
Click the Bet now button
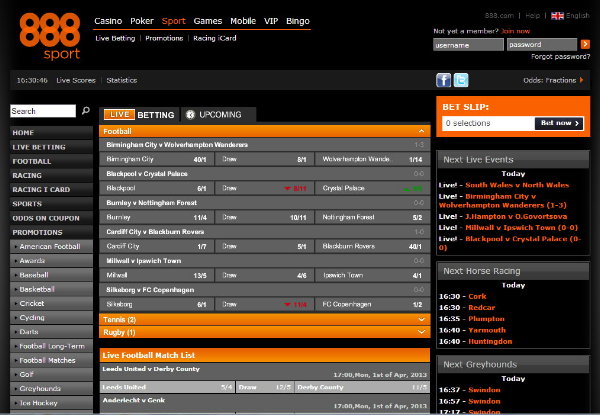(x=559, y=123)
